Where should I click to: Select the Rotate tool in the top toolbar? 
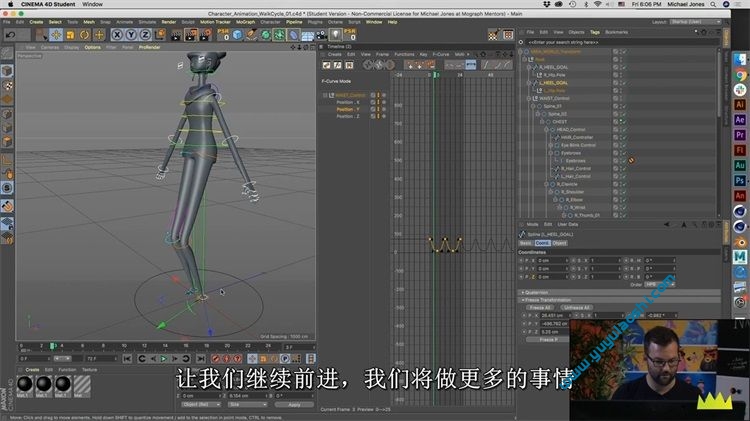pyautogui.click(x=85, y=35)
